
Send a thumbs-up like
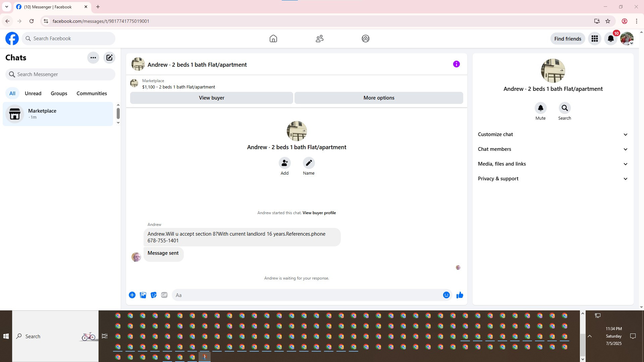[x=460, y=295]
